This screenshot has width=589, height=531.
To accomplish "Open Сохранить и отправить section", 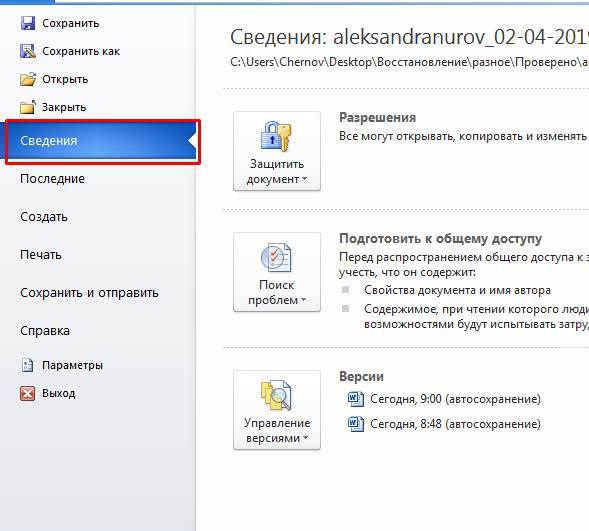I will pos(89,293).
